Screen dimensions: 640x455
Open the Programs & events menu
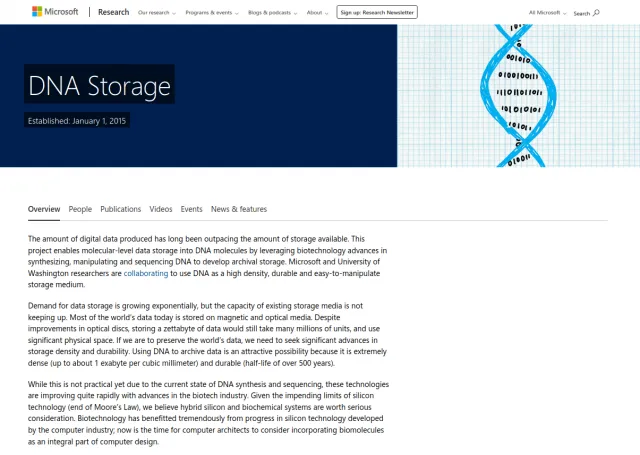click(x=212, y=13)
